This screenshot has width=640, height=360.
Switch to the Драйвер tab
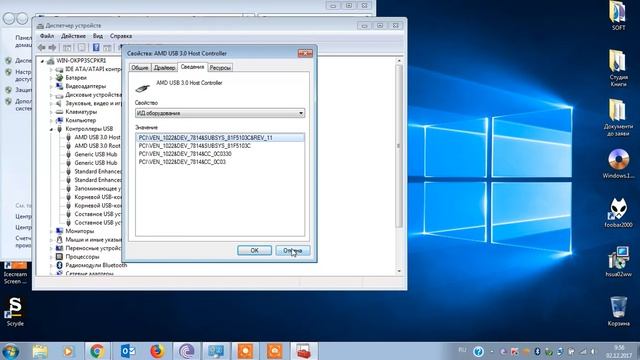point(164,68)
